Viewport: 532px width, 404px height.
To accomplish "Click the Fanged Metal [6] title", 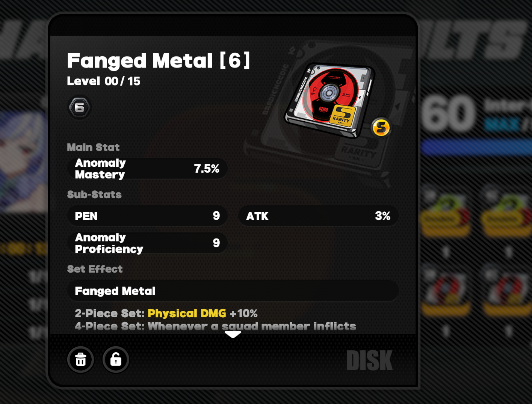I will [x=158, y=60].
